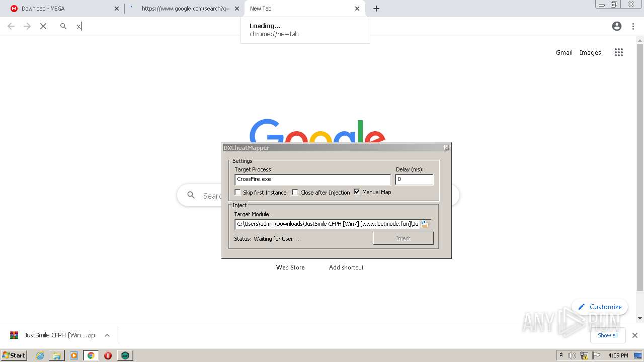Image resolution: width=644 pixels, height=362 pixels.
Task: Set the Delay (ms) value field
Action: coord(414,179)
